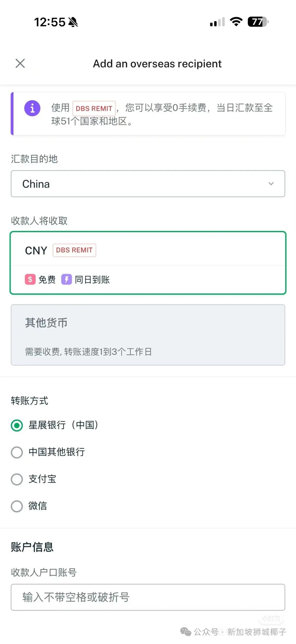Tap the WeChat logo in watermark
296x644 pixels.
click(x=186, y=632)
